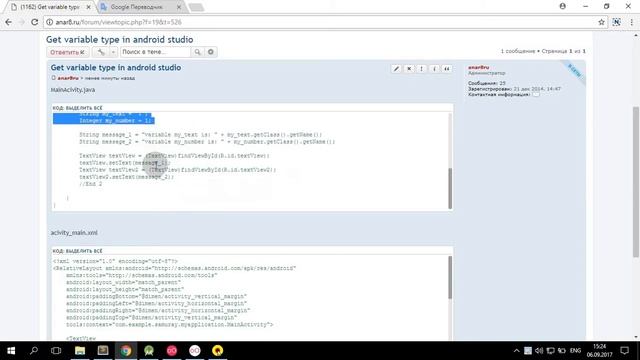The height and width of the screenshot is (360, 640).
Task: Select all code in MainActivity.java block
Action: 84,108
